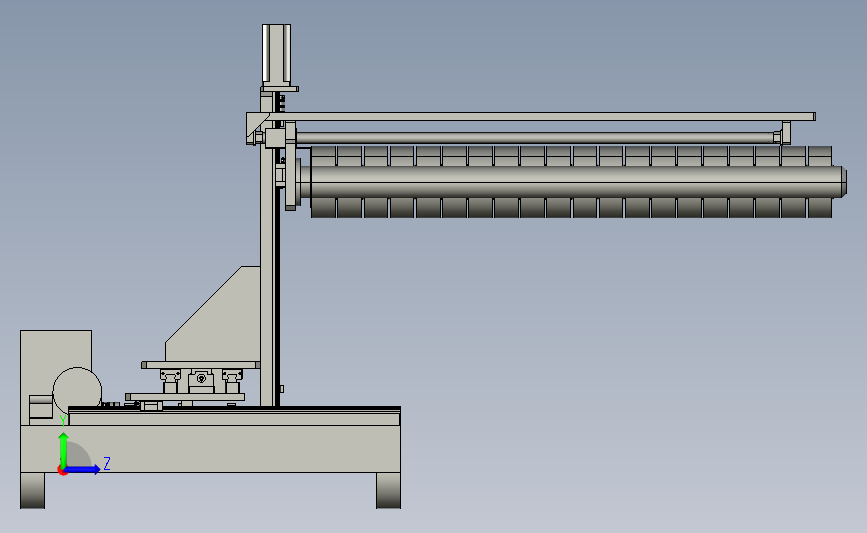
Task: Select the large rectangular base frame
Action: click(210, 448)
